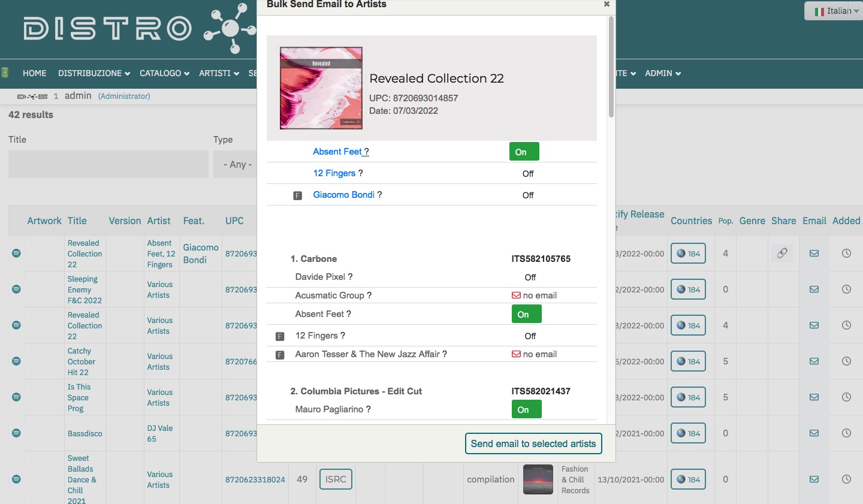
Task: Toggle Davide Pixel email from Off
Action: 530,277
